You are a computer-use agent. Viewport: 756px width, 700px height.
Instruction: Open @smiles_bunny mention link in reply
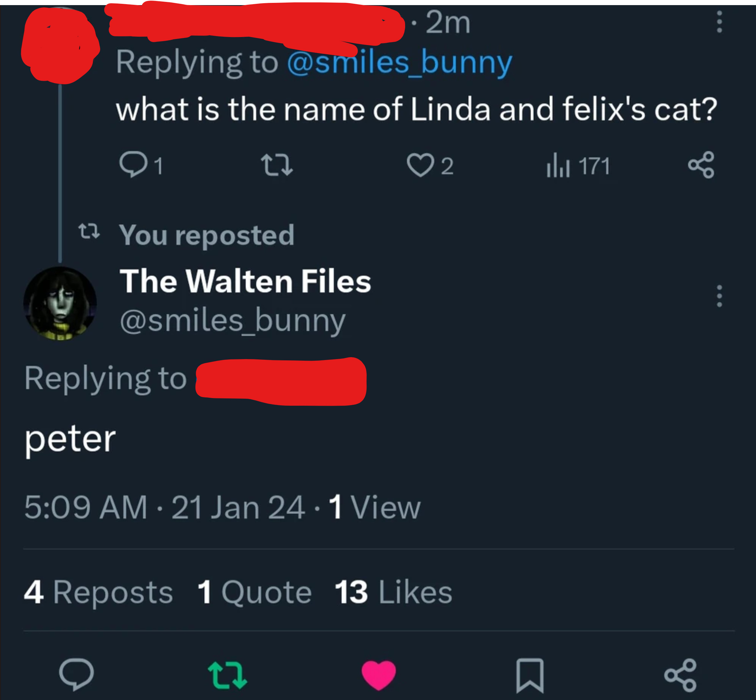(x=399, y=62)
